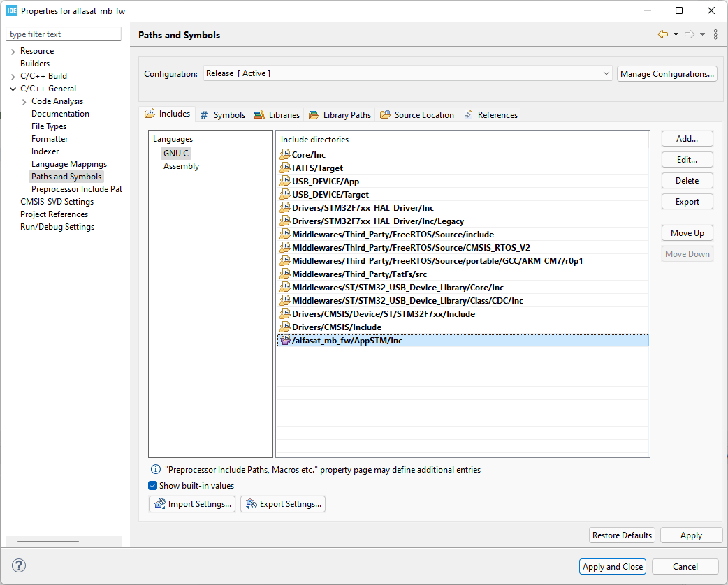Click the Export Settings... button
Image resolution: width=728 pixels, height=585 pixels.
(x=283, y=504)
